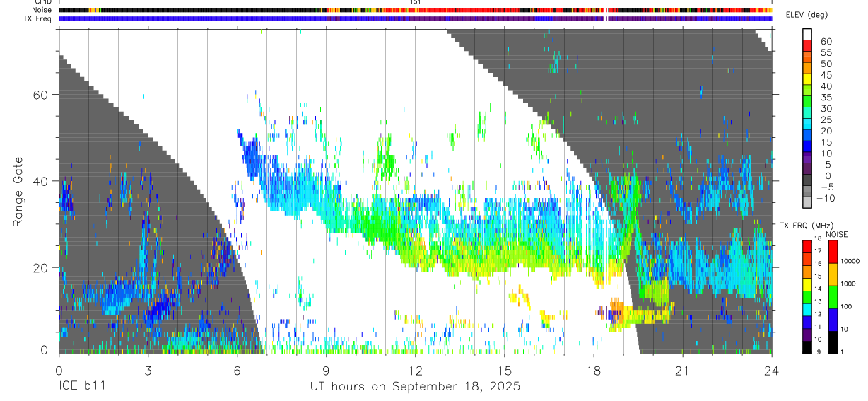Click the 18 tick on the UT hours axis
The width and height of the screenshot is (868, 401).
click(594, 371)
